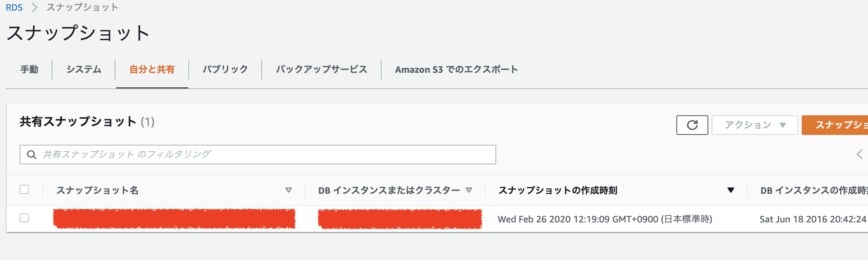Select the 手動 tab indicator line area
The height and width of the screenshot is (260, 868).
pos(29,69)
